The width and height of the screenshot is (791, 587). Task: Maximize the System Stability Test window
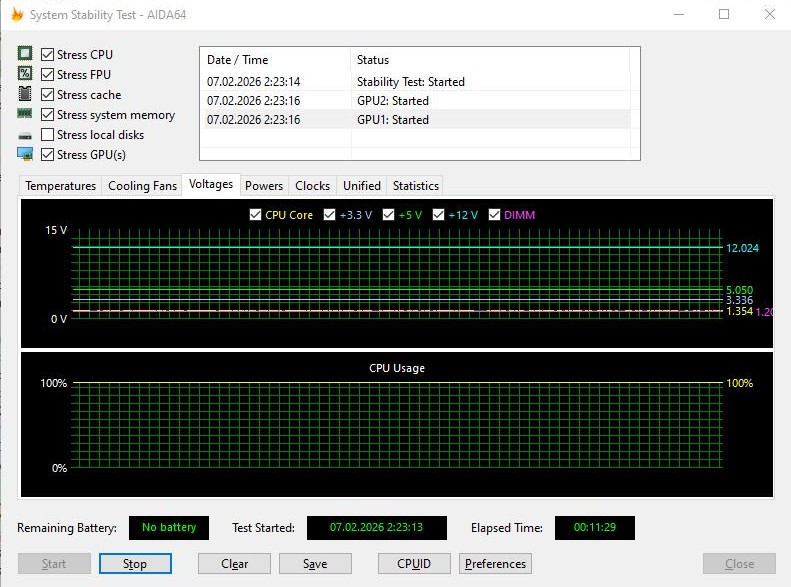tap(724, 14)
